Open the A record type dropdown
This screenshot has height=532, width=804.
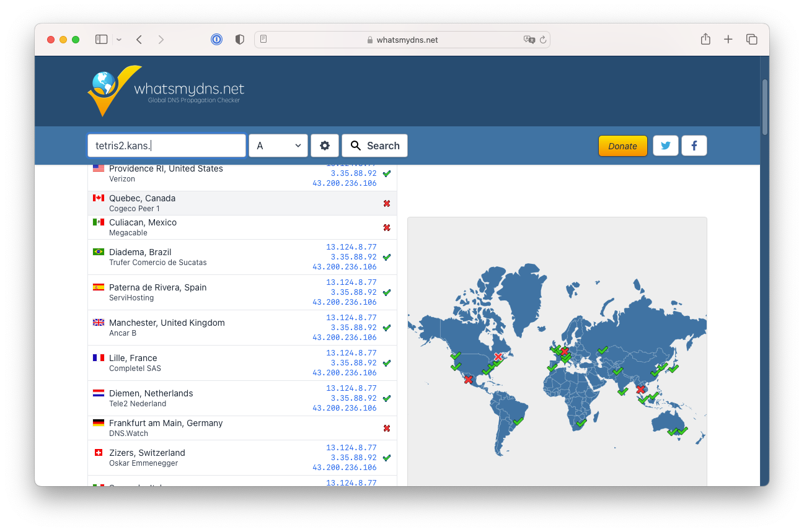[278, 146]
